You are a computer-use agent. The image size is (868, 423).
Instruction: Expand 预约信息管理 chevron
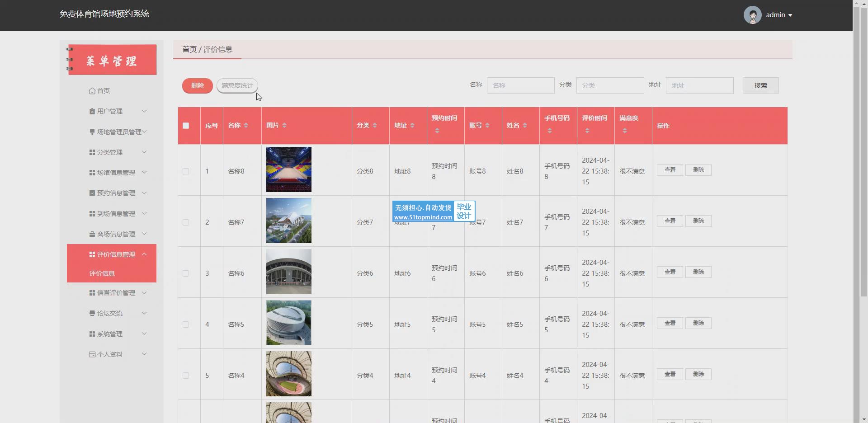tap(144, 193)
